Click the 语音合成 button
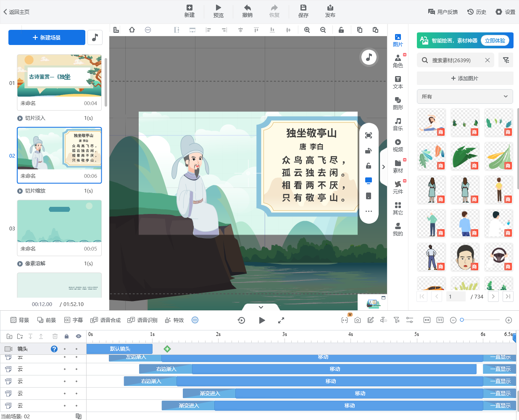Viewport: 519px width, 420px height. pos(105,320)
